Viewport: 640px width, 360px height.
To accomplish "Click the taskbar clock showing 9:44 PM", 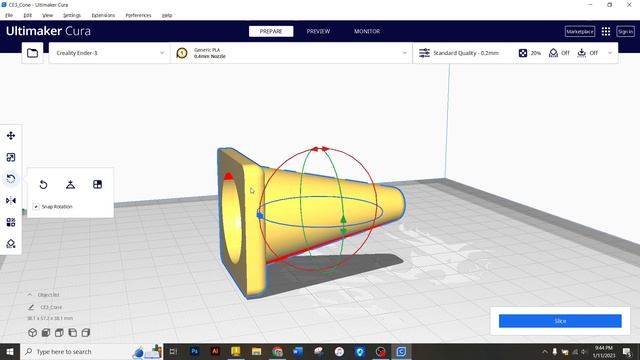I will (604, 352).
